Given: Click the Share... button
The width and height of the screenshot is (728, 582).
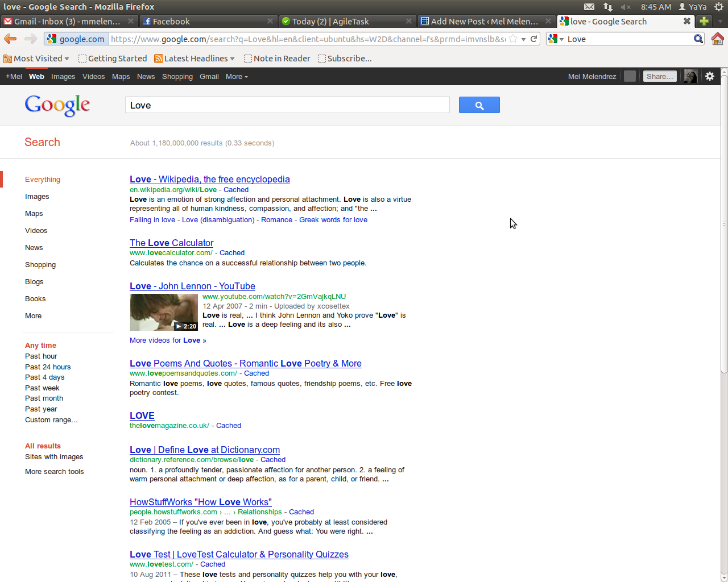Looking at the screenshot, I should click(660, 76).
